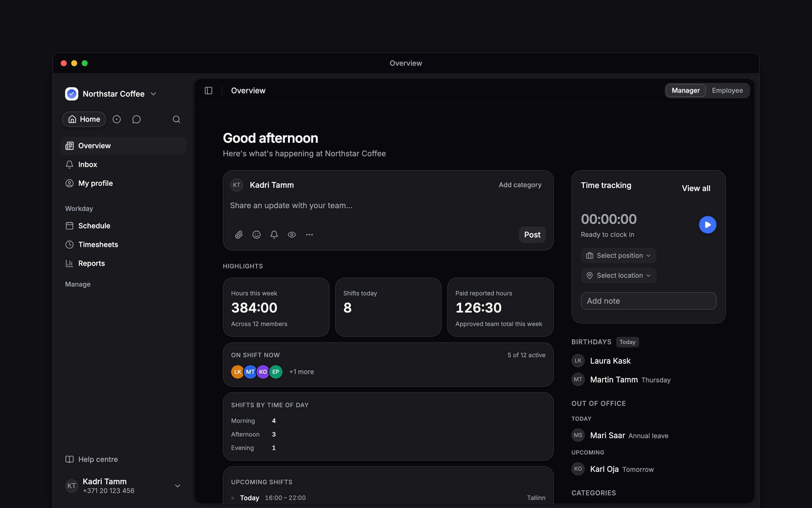Image resolution: width=812 pixels, height=508 pixels.
Task: Toggle post visibility with the eye icon
Action: (292, 234)
